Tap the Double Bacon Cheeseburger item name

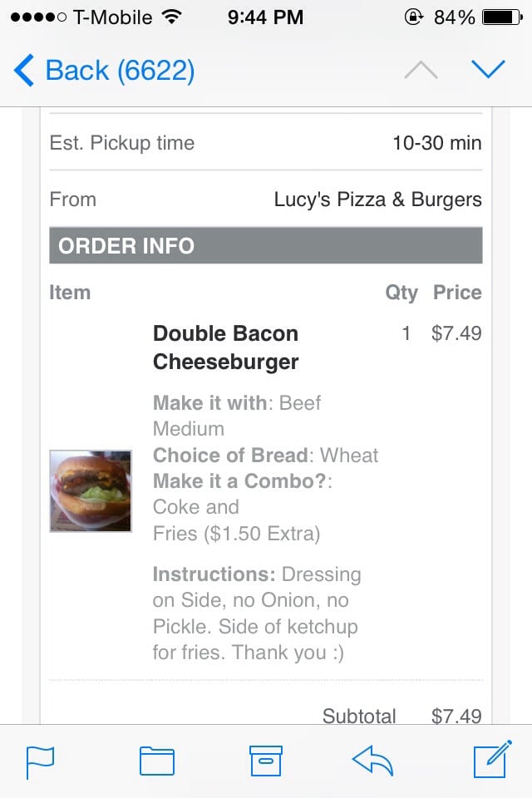click(225, 347)
